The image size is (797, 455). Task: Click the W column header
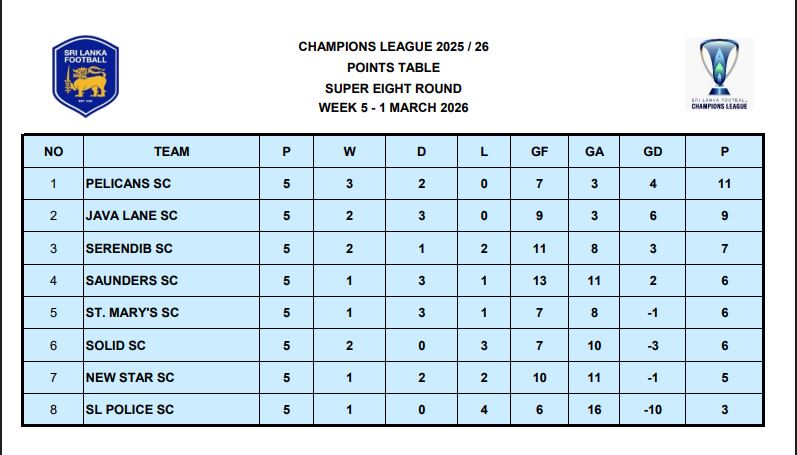coord(349,152)
